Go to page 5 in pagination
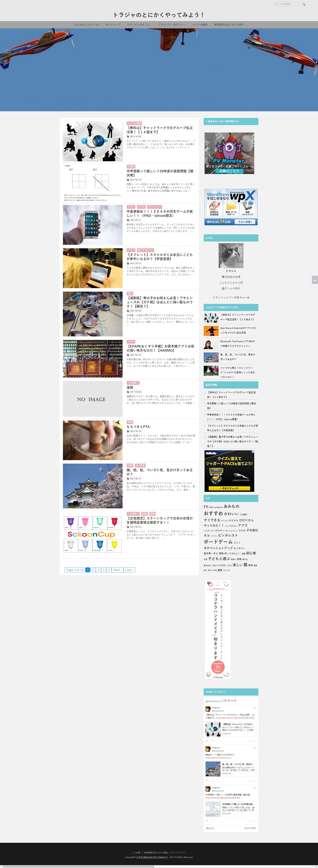The image size is (318, 868). [109, 570]
